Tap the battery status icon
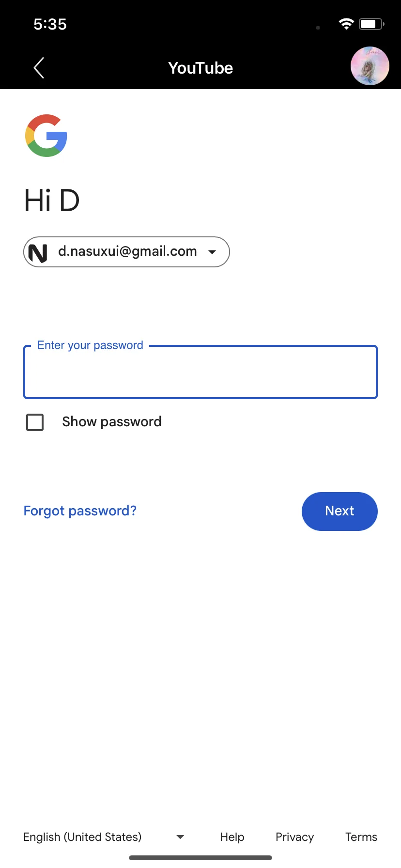The width and height of the screenshot is (401, 868). click(372, 24)
